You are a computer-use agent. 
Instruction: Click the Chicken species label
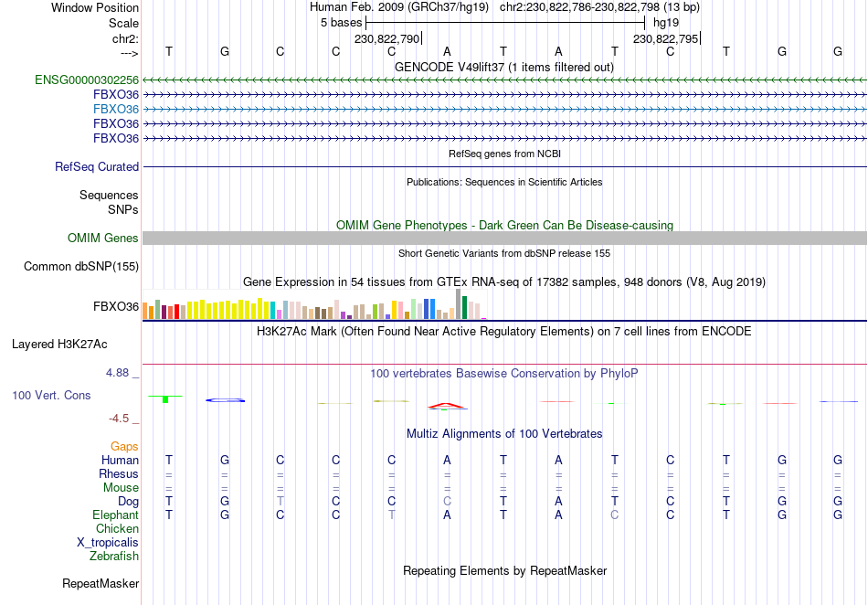pyautogui.click(x=117, y=528)
